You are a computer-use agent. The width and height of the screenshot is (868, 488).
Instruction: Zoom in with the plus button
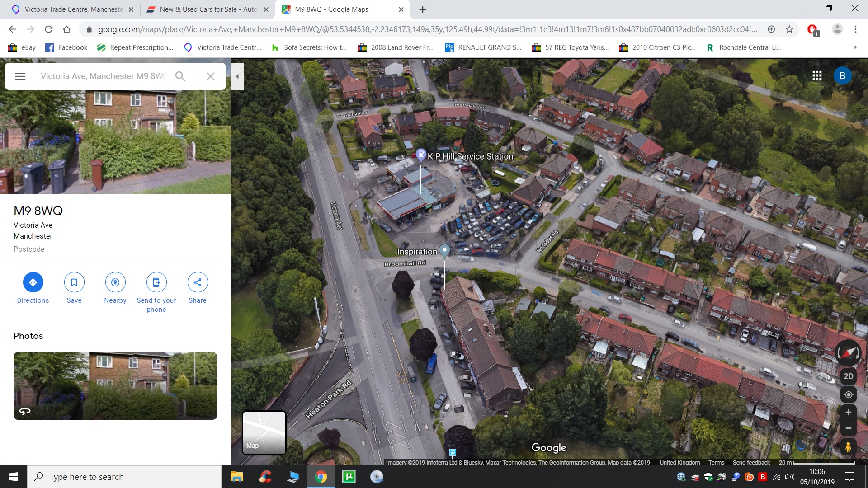(x=848, y=413)
